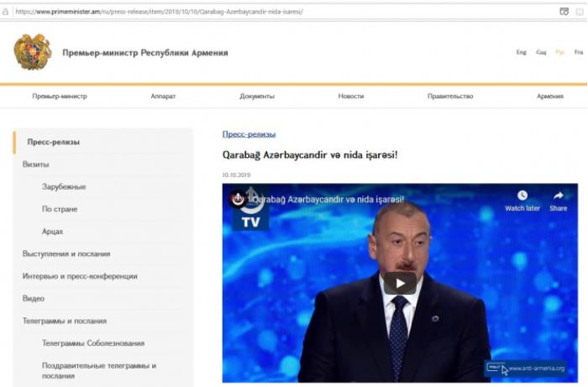The width and height of the screenshot is (588, 387).
Task: Open the Документы menu
Action: click(x=257, y=97)
